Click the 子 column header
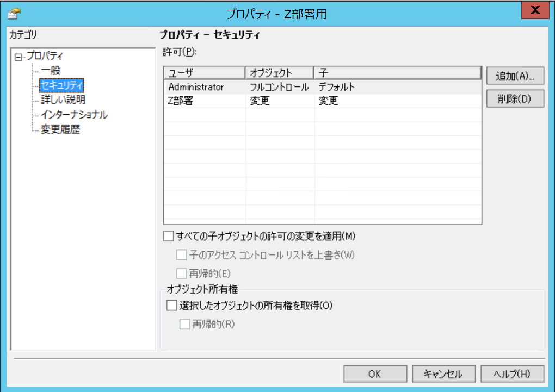The image size is (555, 392). click(398, 72)
